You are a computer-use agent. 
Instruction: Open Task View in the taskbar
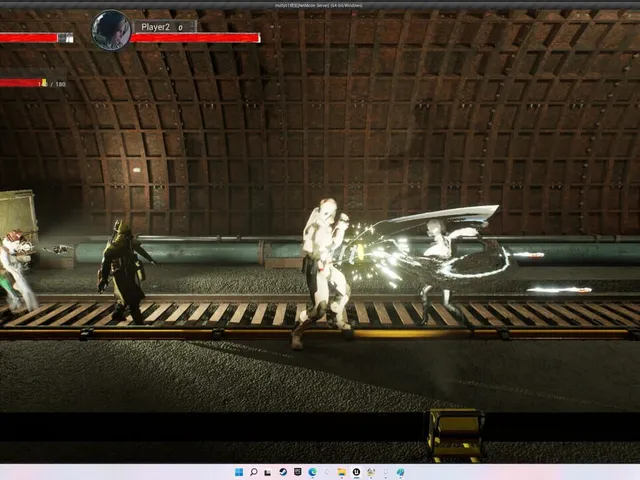(x=268, y=472)
